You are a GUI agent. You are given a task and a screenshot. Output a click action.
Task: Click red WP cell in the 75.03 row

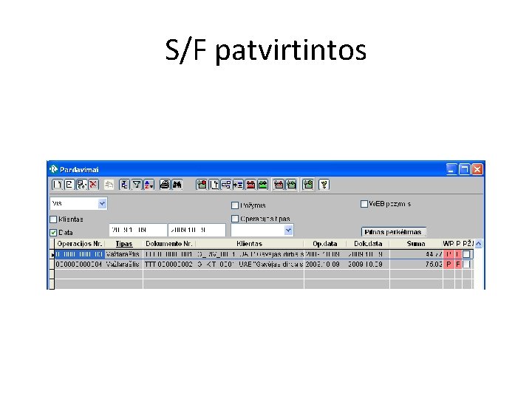point(449,265)
